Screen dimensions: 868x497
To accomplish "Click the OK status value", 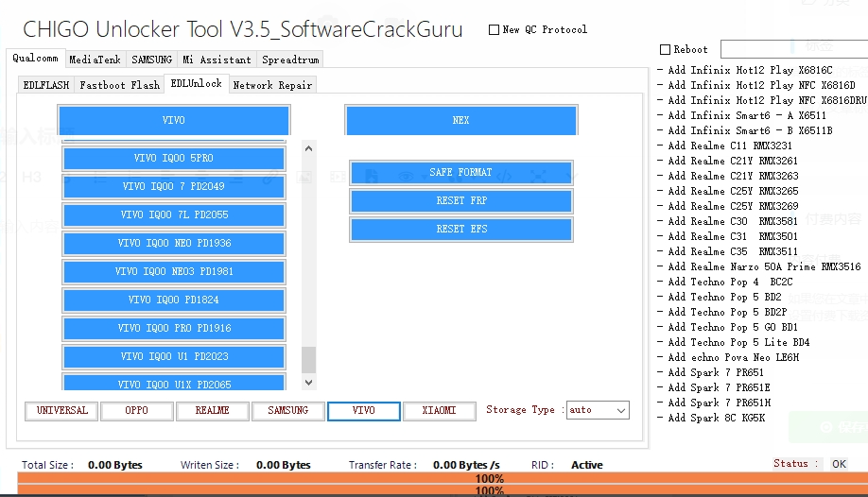I will [839, 464].
